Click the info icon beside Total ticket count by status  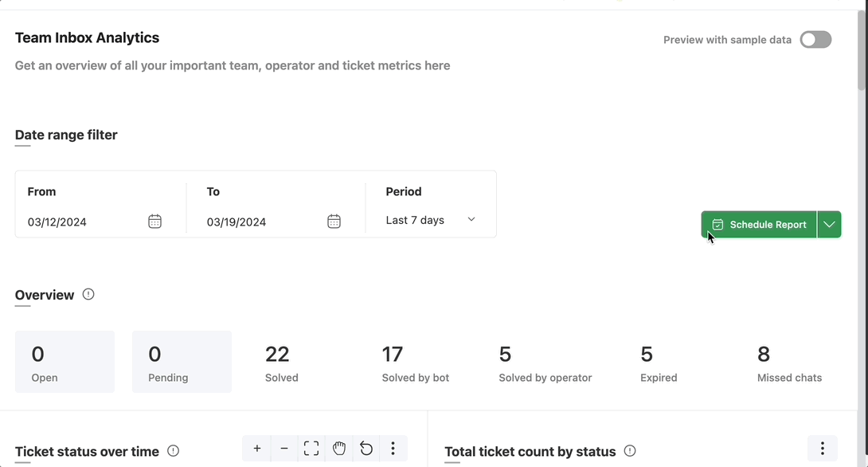[x=630, y=451]
